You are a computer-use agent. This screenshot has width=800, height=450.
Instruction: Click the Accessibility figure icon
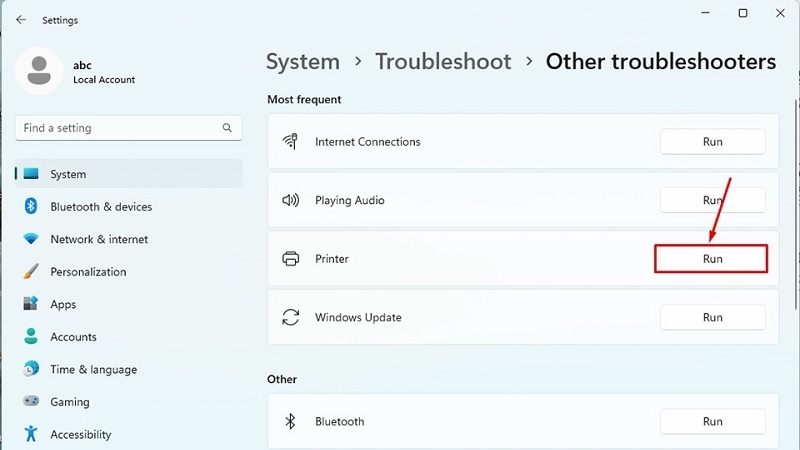[x=31, y=434]
